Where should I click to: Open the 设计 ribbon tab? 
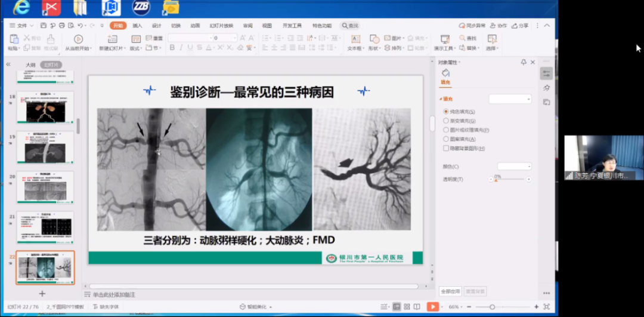pyautogui.click(x=156, y=26)
